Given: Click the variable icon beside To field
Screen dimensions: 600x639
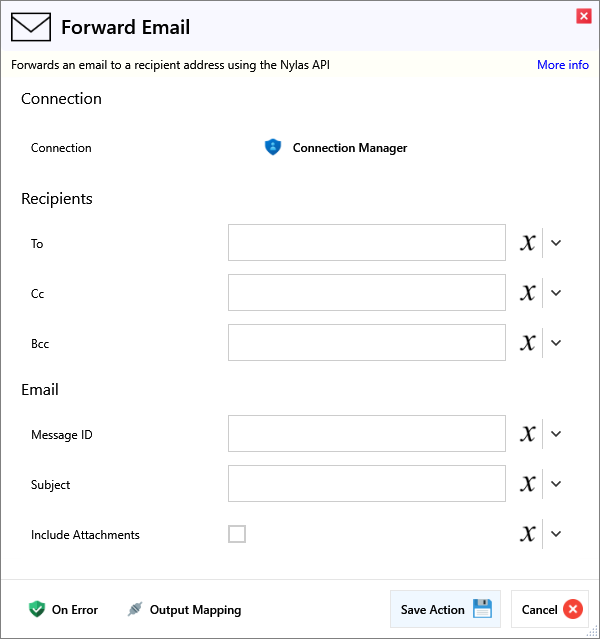Looking at the screenshot, I should (x=528, y=243).
